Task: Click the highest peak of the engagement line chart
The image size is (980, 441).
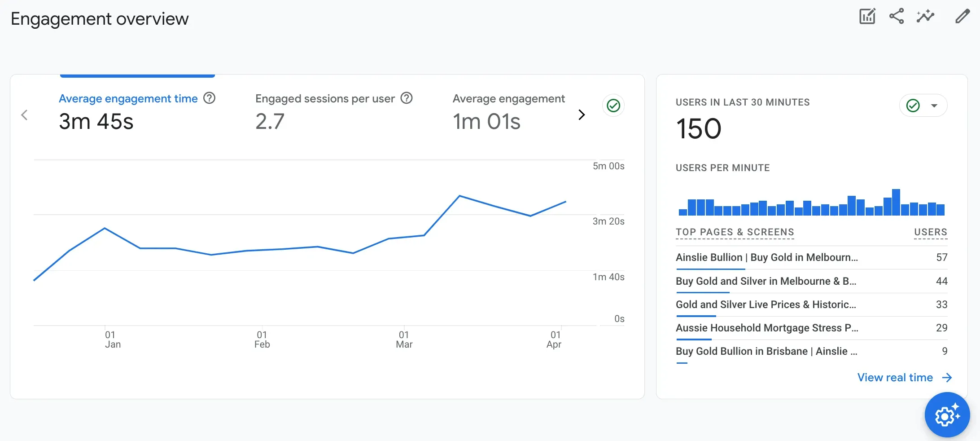Action: coord(459,196)
